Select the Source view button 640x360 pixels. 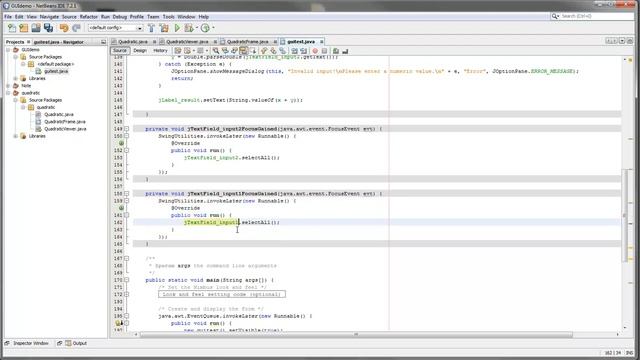coord(120,51)
